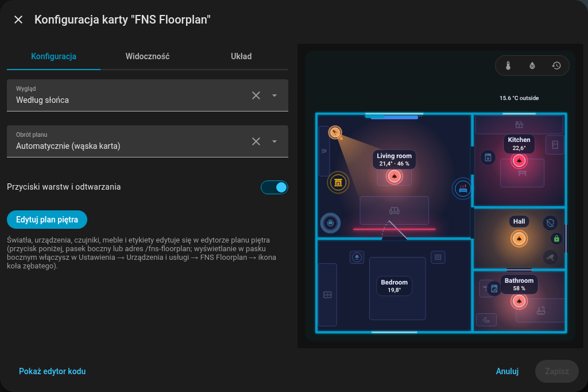
Task: Click the Kitchen table icon
Action: 522,173
